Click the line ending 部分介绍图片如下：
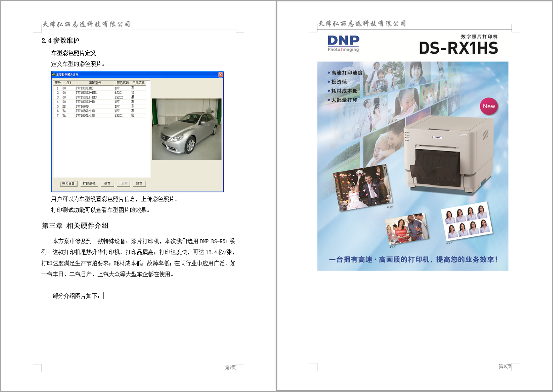The image size is (553, 392). pos(77,296)
